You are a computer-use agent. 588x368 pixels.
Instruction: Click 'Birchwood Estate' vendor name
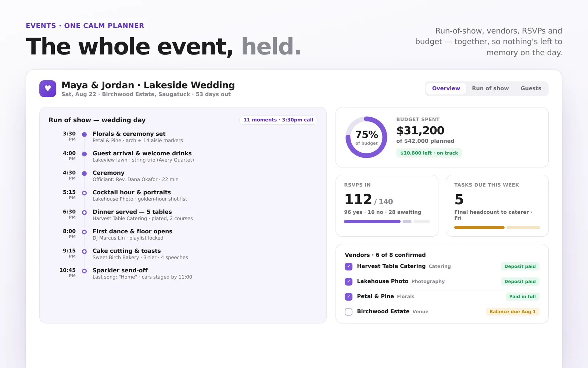(x=383, y=311)
